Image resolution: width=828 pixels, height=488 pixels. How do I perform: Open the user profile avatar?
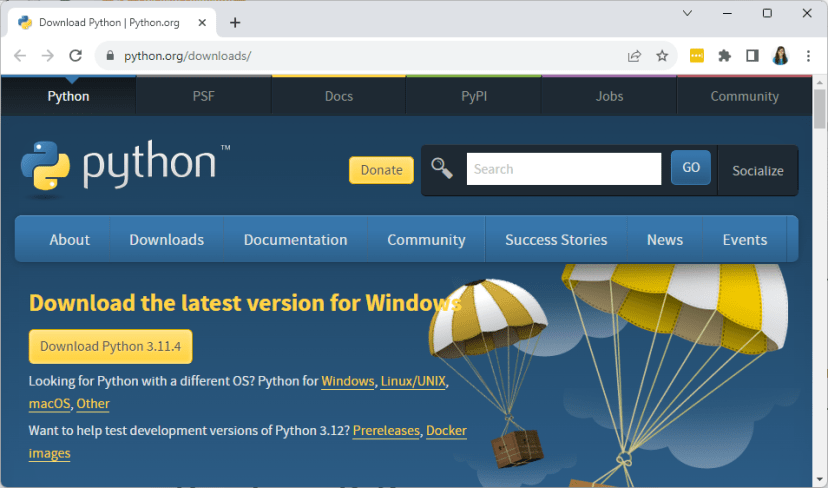780,56
